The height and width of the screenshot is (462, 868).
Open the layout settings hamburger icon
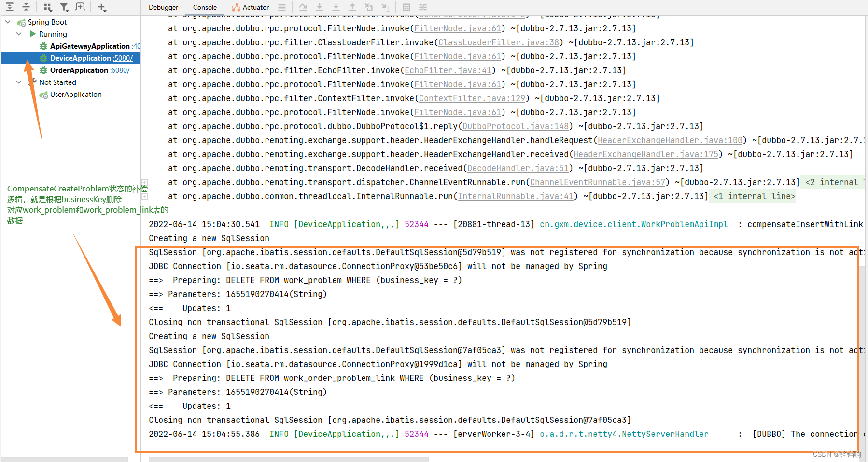coord(282,7)
